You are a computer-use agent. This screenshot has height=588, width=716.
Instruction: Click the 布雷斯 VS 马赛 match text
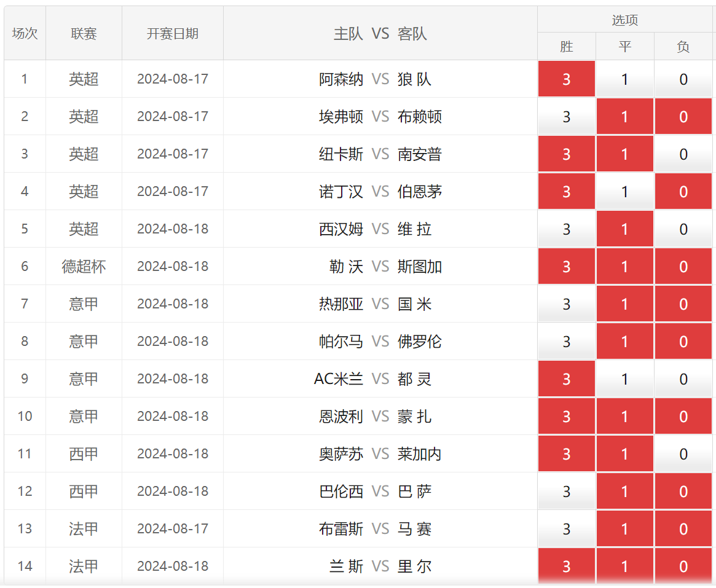(x=375, y=528)
